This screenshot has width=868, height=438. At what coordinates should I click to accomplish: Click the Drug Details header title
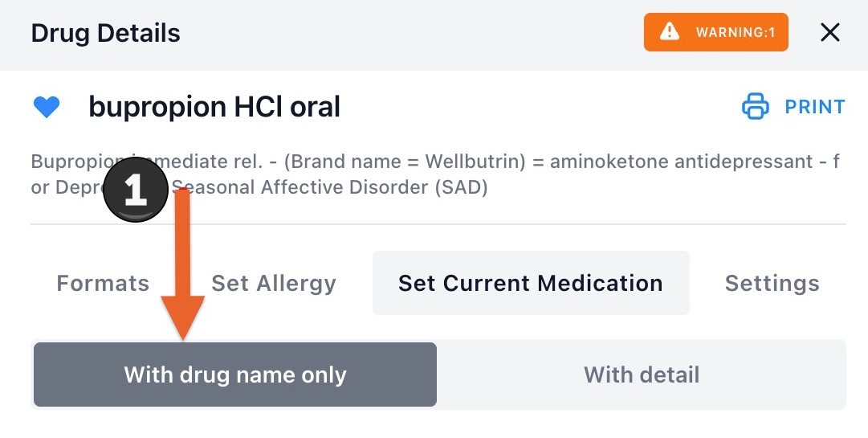coord(106,33)
